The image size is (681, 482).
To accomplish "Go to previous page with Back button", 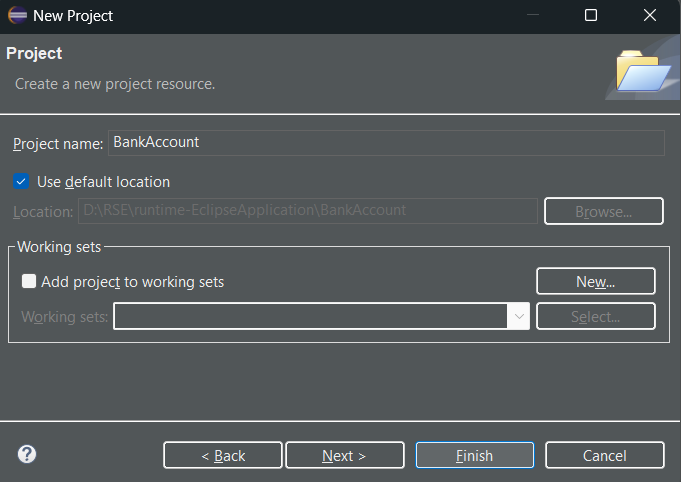I will point(223,455).
